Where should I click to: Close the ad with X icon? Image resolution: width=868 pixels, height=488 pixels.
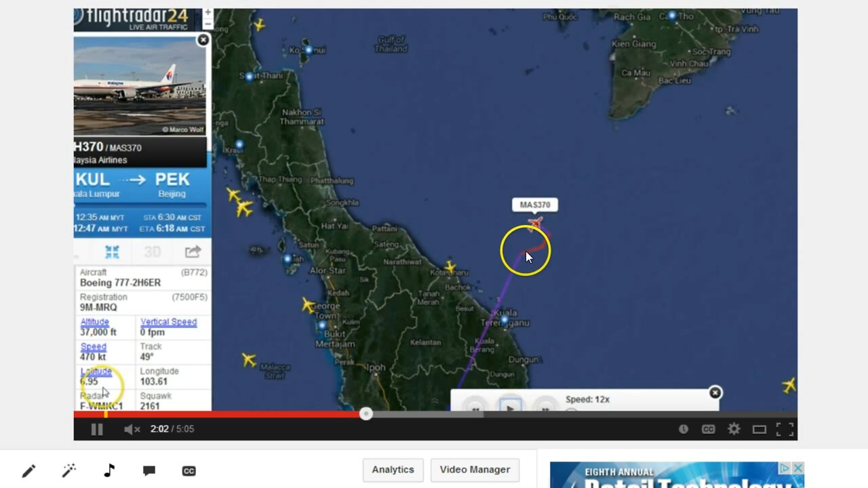[798, 468]
